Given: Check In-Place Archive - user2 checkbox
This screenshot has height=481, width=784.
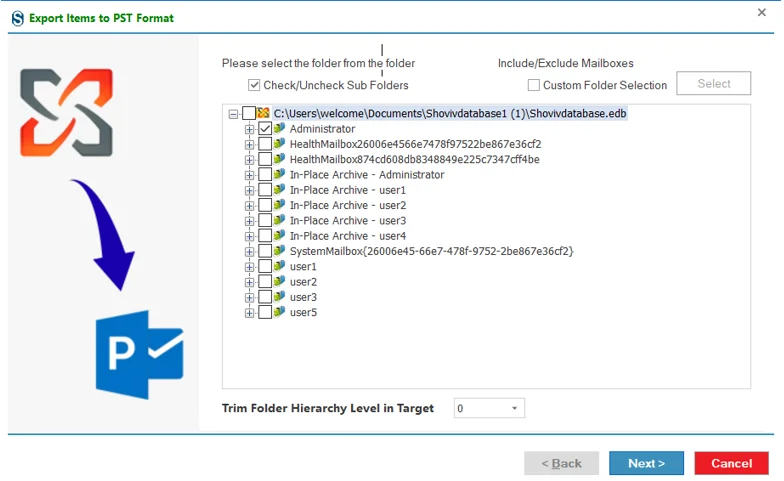Looking at the screenshot, I should tap(265, 205).
